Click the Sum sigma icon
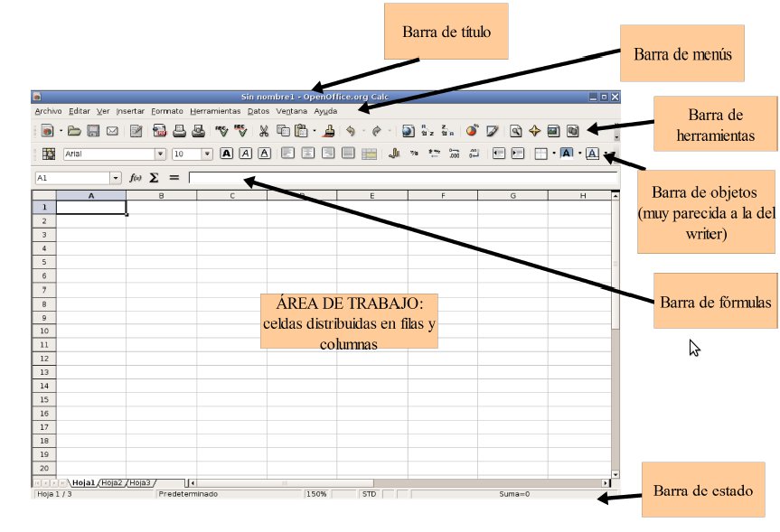Viewport: 780px width, 532px height. (155, 178)
